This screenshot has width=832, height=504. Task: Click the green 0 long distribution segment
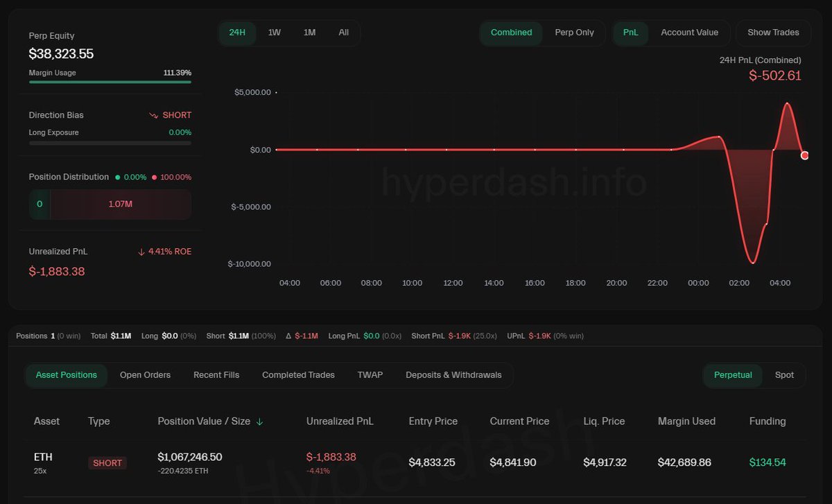(40, 204)
